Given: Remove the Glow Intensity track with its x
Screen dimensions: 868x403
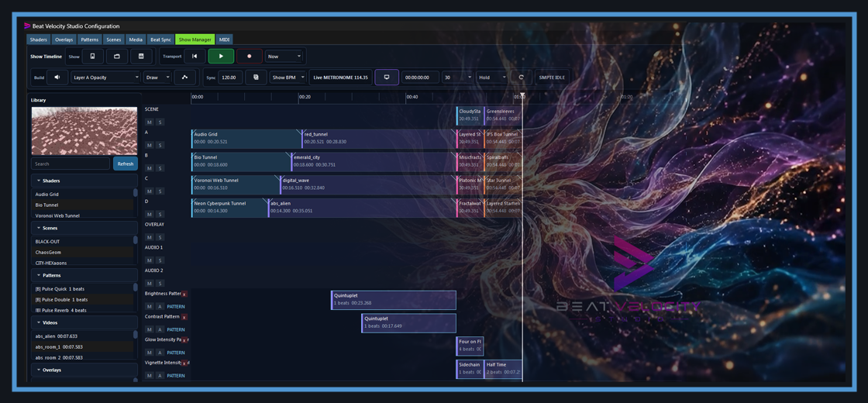Looking at the screenshot, I should 184,340.
